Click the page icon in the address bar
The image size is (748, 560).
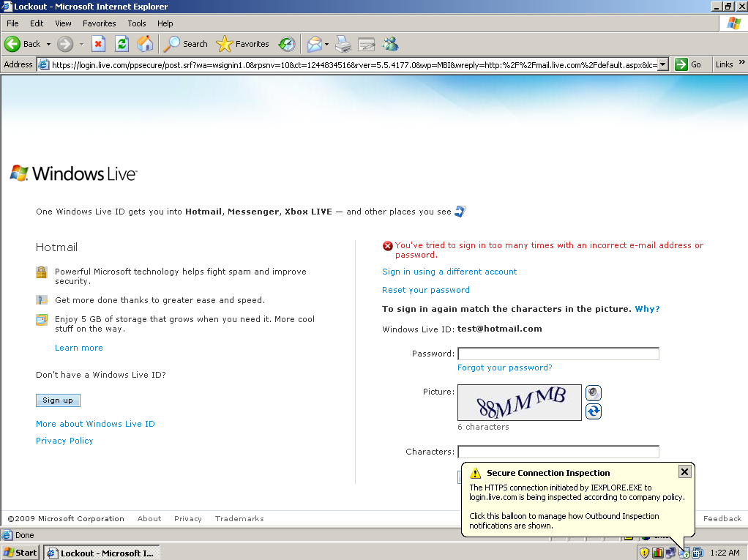tap(43, 65)
